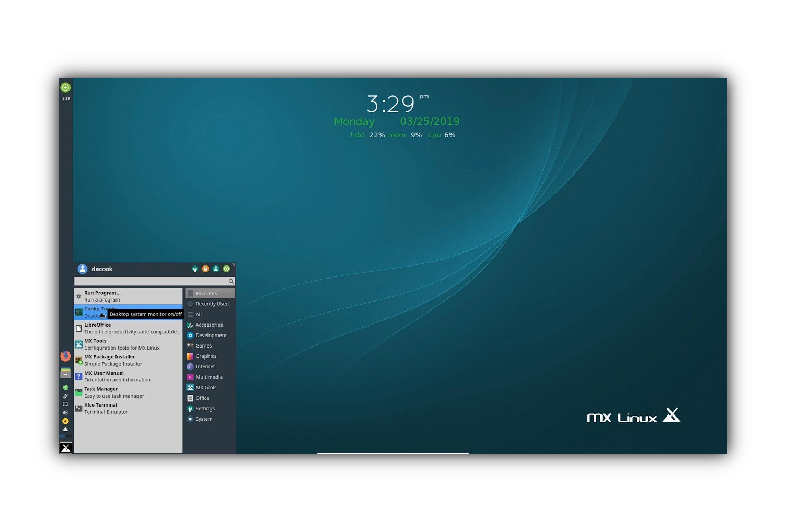The height and width of the screenshot is (532, 786).
Task: Open MX Tools category in right column
Action: coord(210,388)
